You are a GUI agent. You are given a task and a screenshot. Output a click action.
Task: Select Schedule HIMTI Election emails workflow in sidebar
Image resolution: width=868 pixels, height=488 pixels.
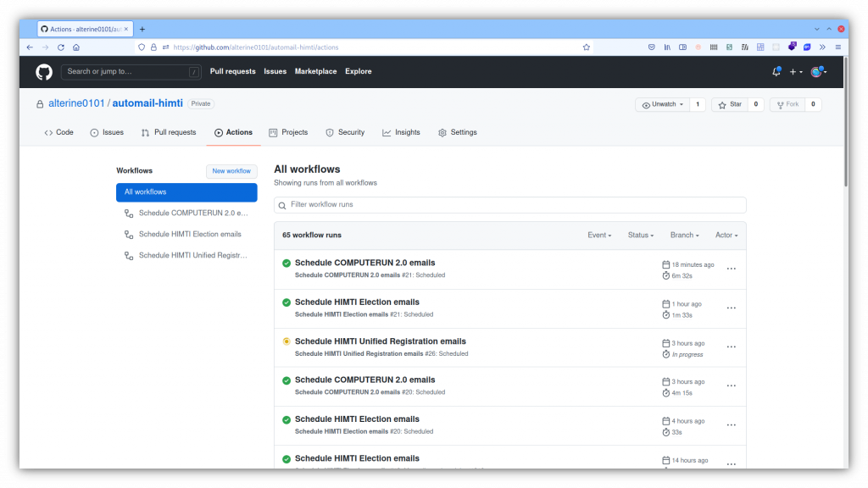pos(189,234)
